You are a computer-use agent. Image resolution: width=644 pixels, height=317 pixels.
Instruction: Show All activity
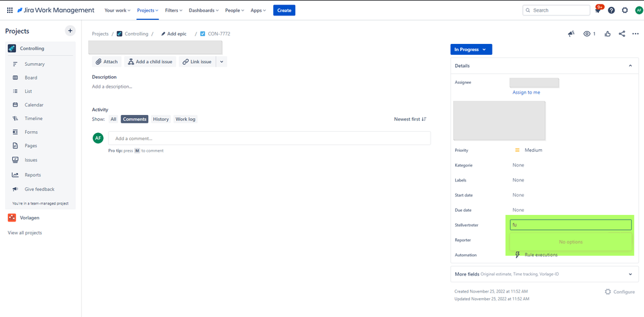113,119
